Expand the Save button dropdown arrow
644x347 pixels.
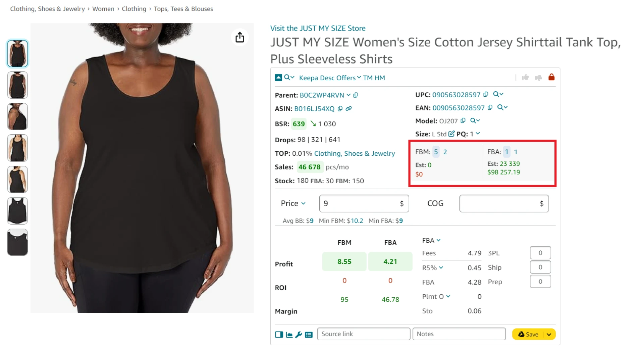(x=549, y=334)
